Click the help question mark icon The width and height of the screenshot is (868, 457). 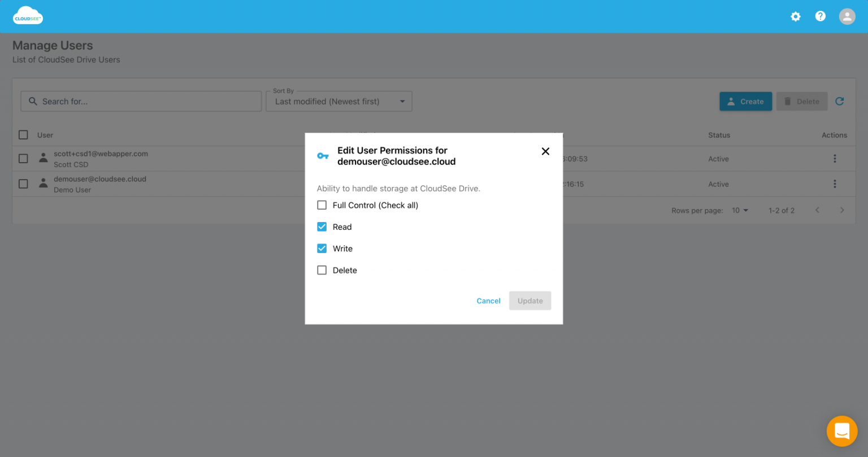click(820, 16)
